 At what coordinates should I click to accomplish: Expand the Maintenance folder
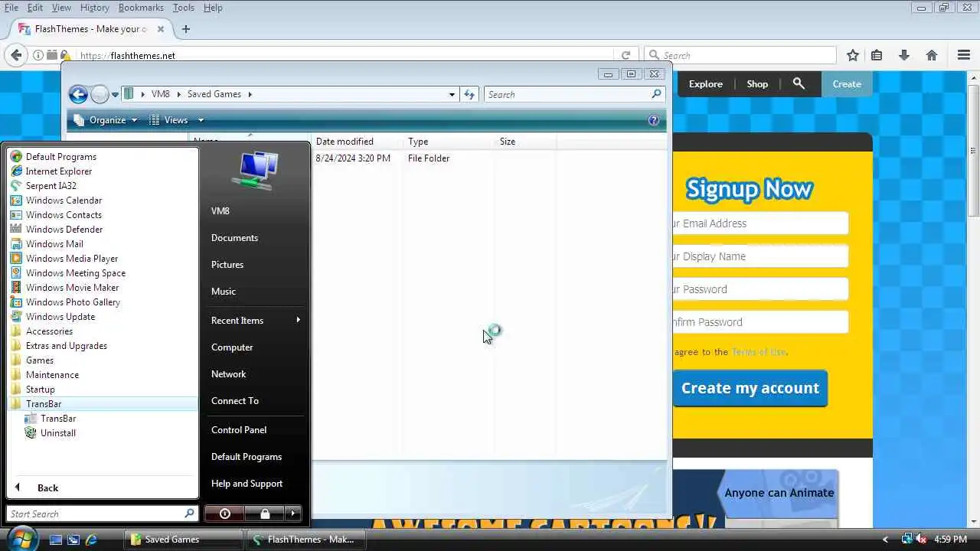[x=52, y=375]
